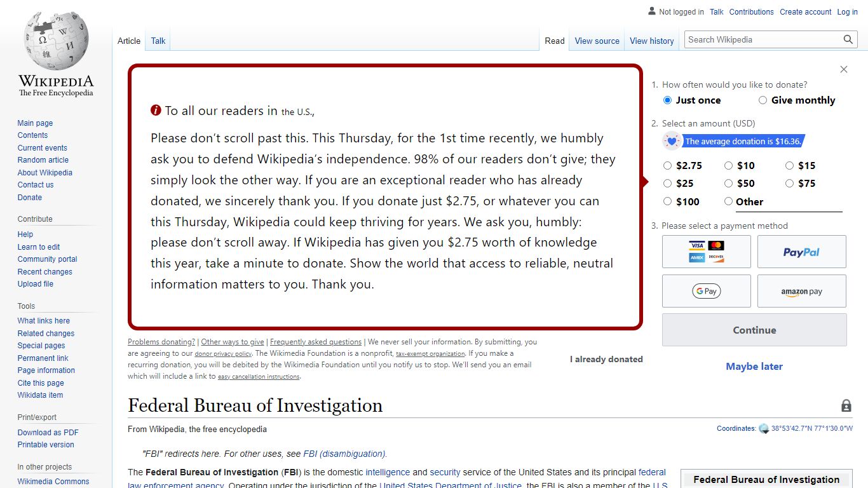Image resolution: width=868 pixels, height=488 pixels.
Task: Click the Continue button
Action: tap(754, 330)
